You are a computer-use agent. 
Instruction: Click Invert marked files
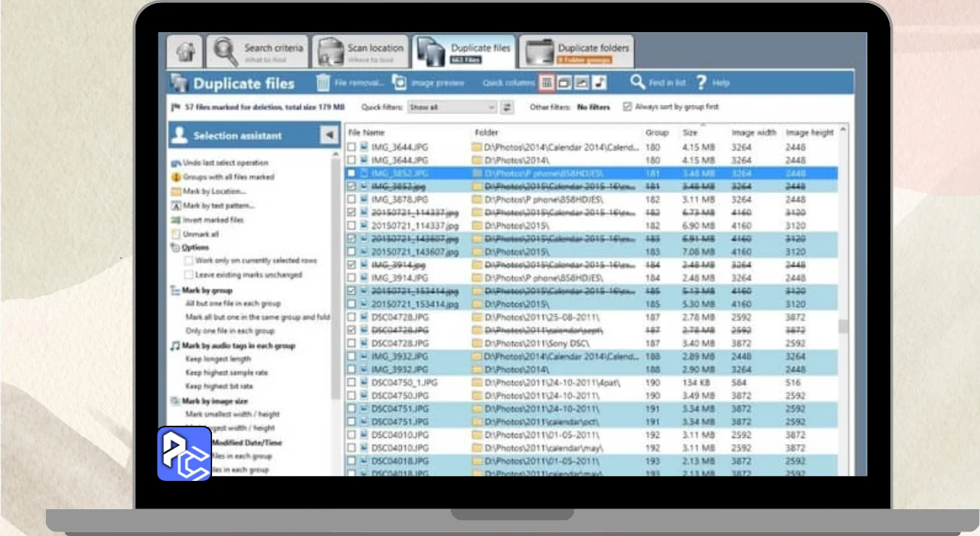click(x=213, y=220)
